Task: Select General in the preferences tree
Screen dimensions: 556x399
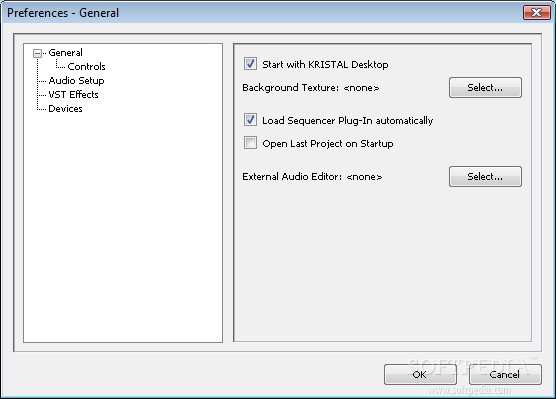Action: pyautogui.click(x=66, y=53)
